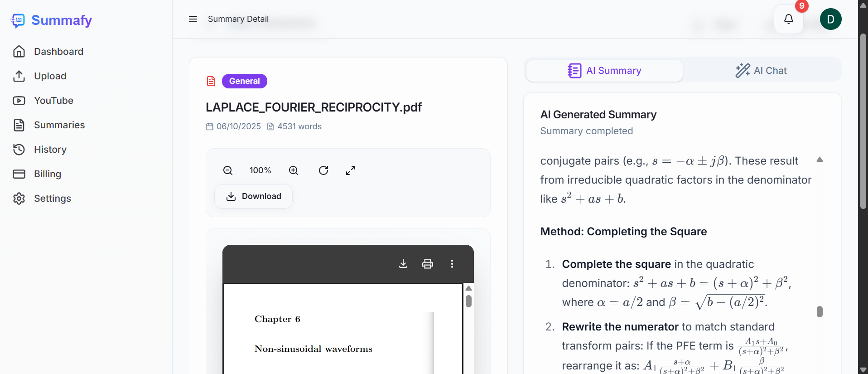Click the 100% zoom level text
Viewport: 868px width, 374px height.
click(x=260, y=170)
